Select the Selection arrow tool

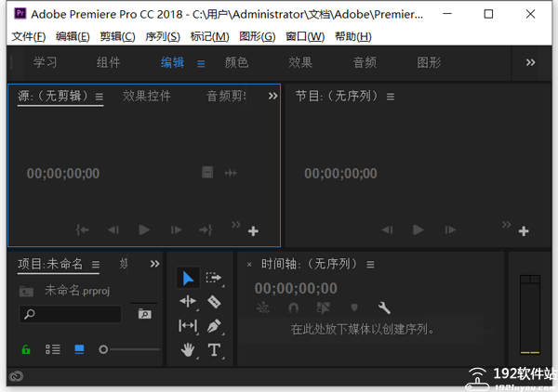188,278
